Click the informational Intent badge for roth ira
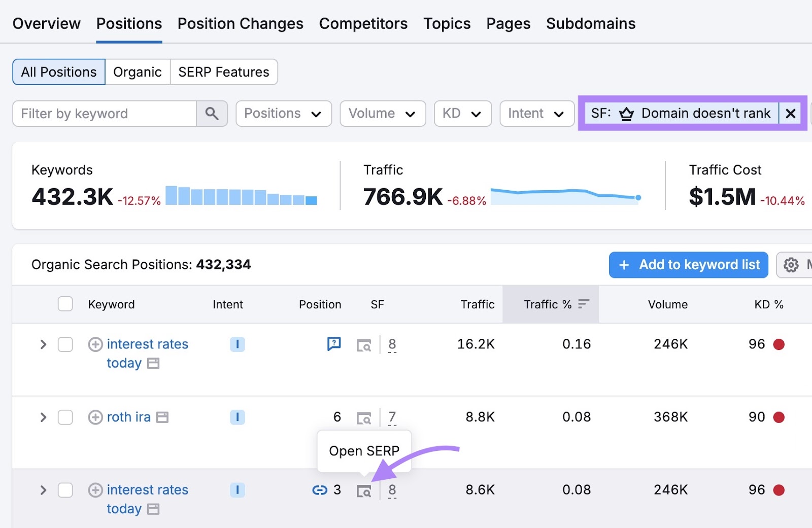The width and height of the screenshot is (812, 528). (x=237, y=417)
